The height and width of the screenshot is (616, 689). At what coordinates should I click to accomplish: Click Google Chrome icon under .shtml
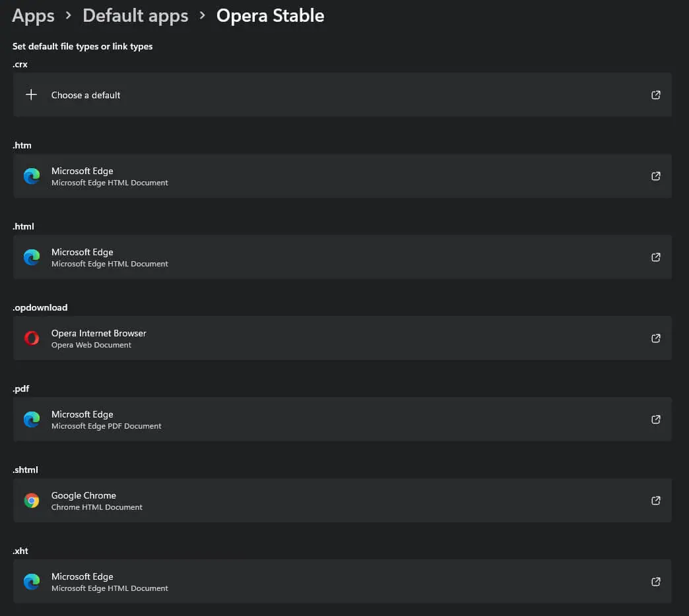[x=32, y=501]
